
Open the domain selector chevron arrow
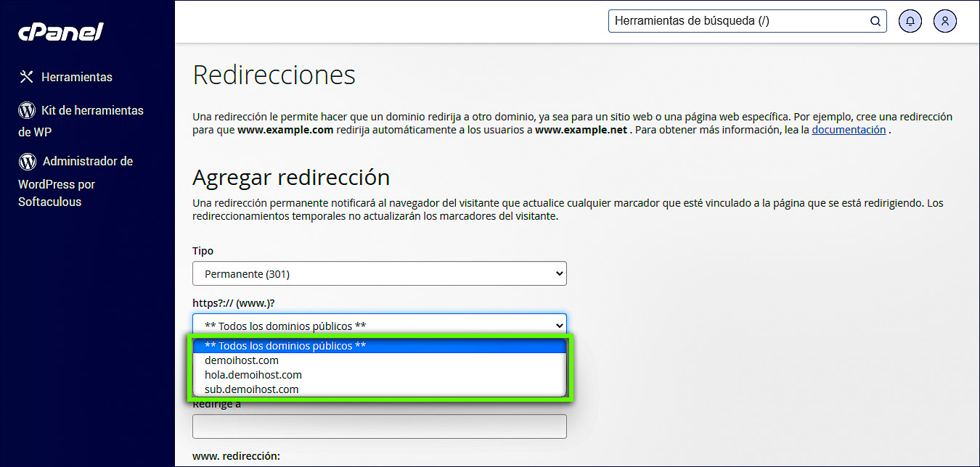click(558, 325)
